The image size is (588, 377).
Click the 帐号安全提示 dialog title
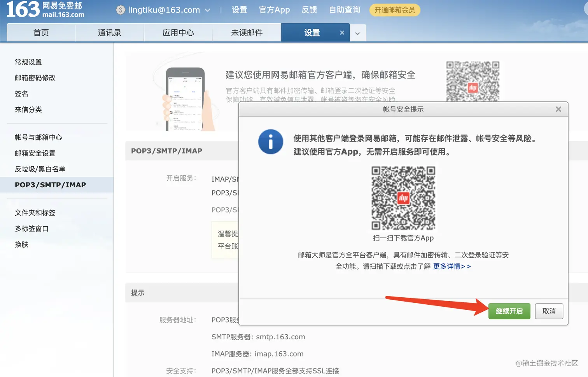(x=403, y=109)
